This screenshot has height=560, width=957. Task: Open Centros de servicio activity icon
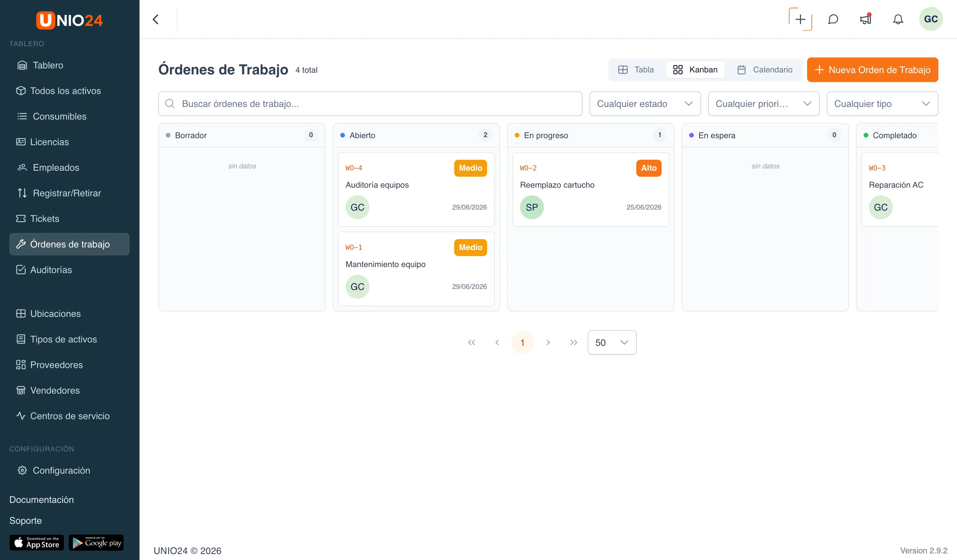click(x=21, y=416)
